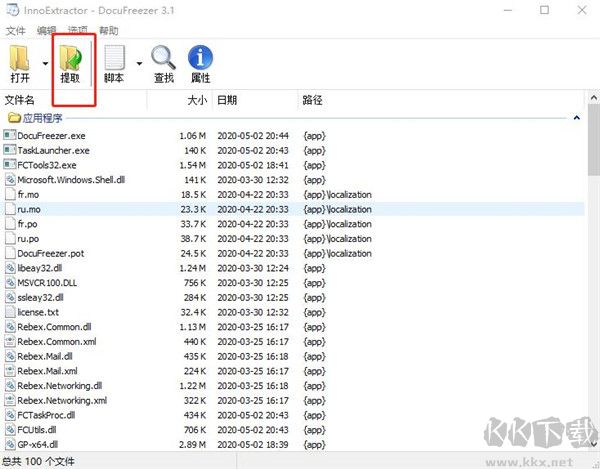Select the Rebex.Common.xml file icon
This screenshot has width=600, height=469.
(10, 341)
